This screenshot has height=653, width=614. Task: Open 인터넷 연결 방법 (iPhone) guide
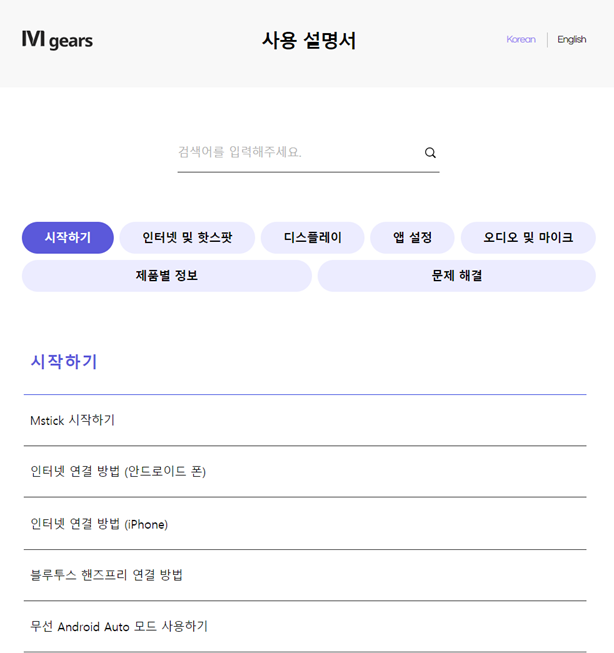pyautogui.click(x=99, y=524)
